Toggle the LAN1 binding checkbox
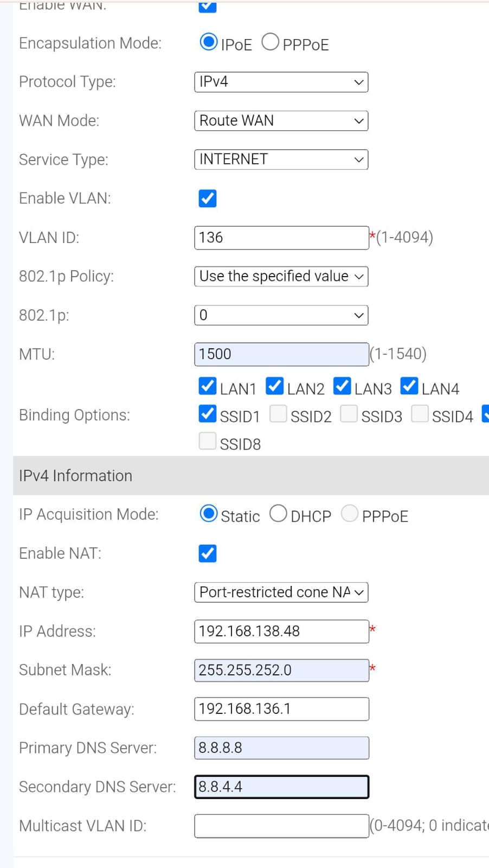The width and height of the screenshot is (489, 868). click(208, 386)
